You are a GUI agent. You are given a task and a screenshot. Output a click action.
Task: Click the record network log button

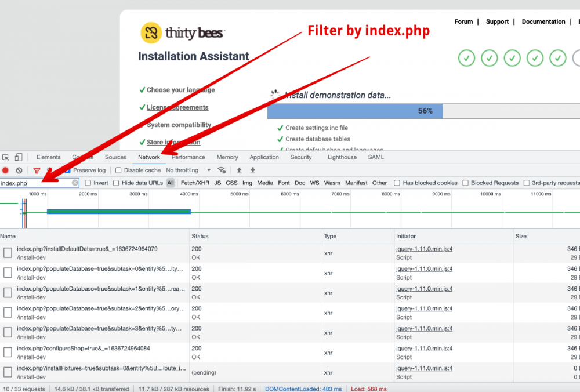click(x=5, y=170)
